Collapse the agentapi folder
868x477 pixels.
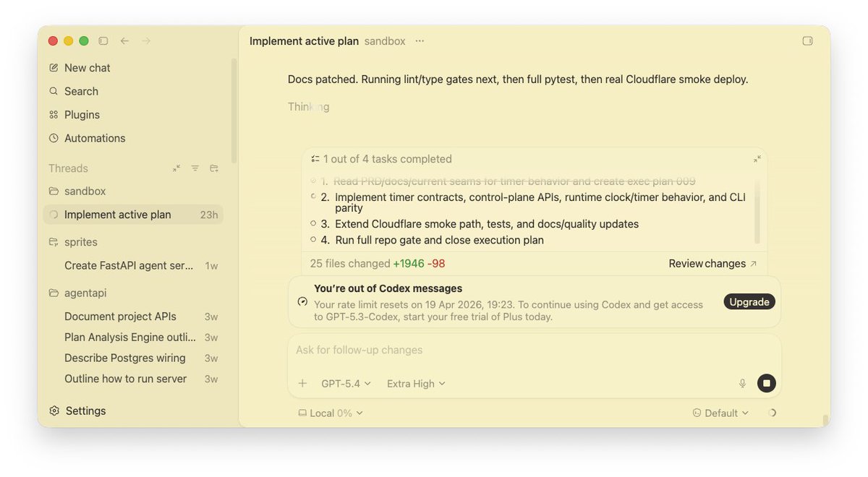[77, 293]
